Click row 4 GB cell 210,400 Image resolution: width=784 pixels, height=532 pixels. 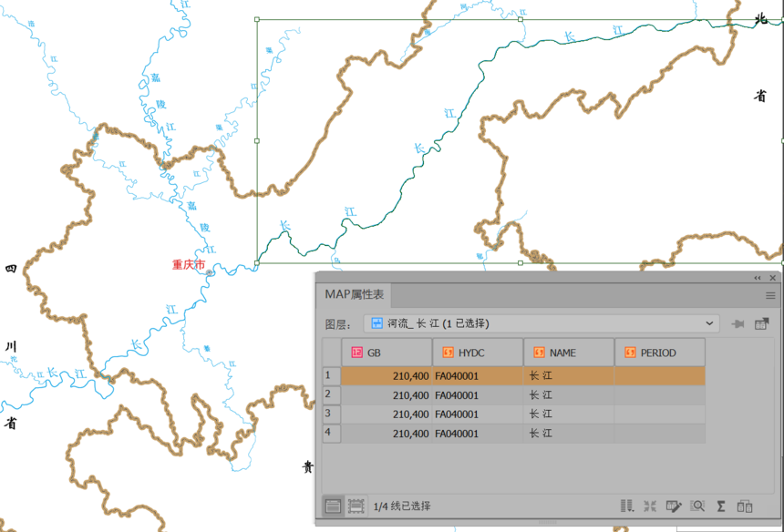[x=387, y=434]
